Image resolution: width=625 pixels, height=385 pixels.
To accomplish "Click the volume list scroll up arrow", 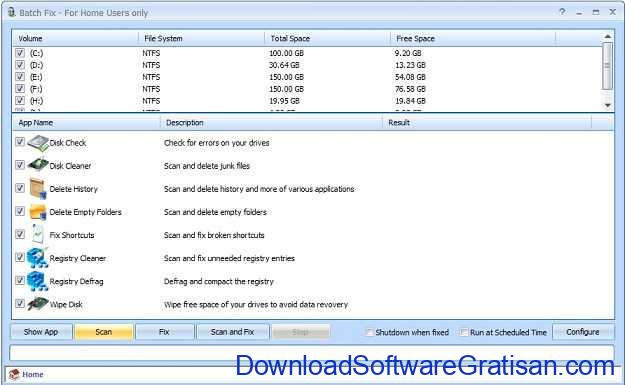I will [x=607, y=37].
